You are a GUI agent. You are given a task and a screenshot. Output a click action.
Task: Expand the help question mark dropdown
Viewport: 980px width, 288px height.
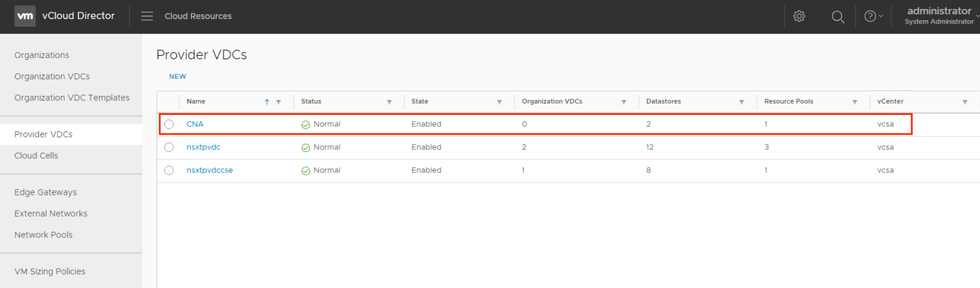pos(873,16)
